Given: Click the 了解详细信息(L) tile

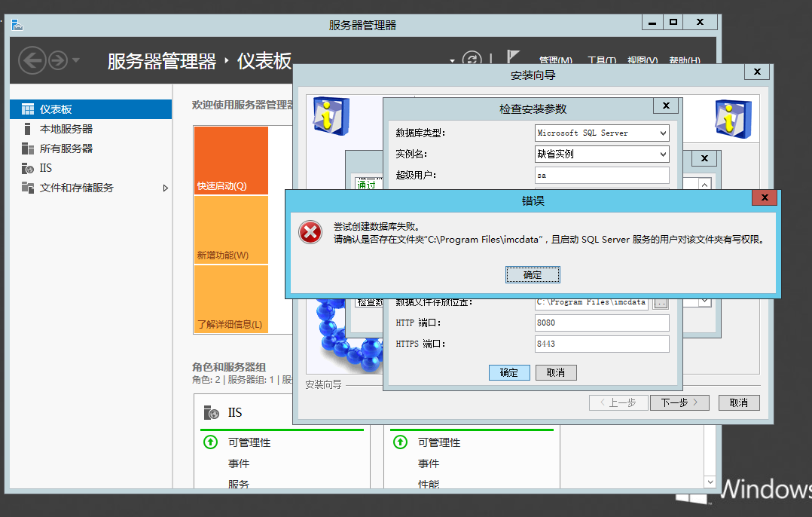Looking at the screenshot, I should tap(231, 299).
